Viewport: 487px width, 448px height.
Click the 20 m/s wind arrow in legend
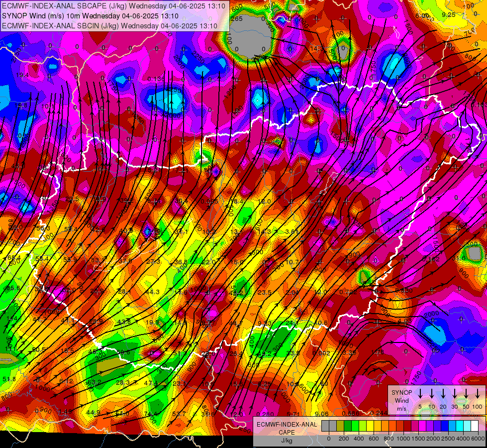click(443, 393)
